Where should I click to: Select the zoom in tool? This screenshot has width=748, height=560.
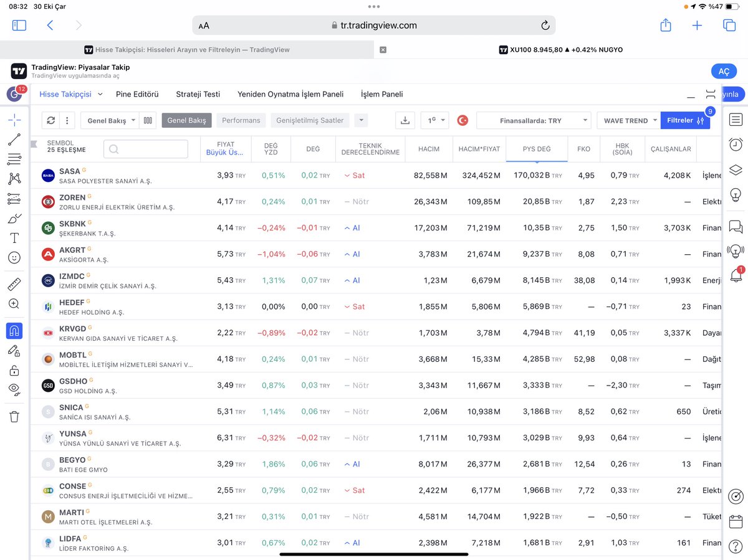[x=14, y=304]
